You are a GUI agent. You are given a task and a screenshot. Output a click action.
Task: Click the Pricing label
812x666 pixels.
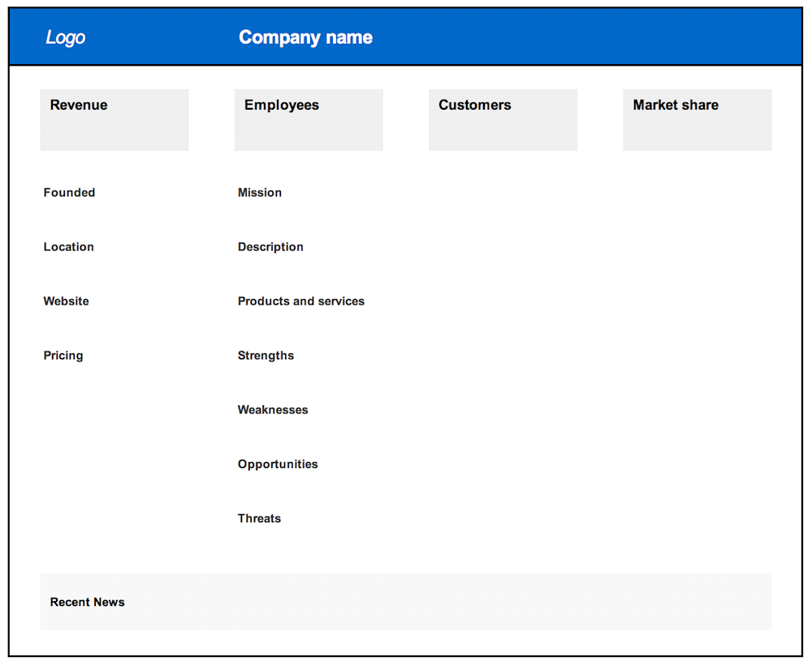click(x=63, y=355)
